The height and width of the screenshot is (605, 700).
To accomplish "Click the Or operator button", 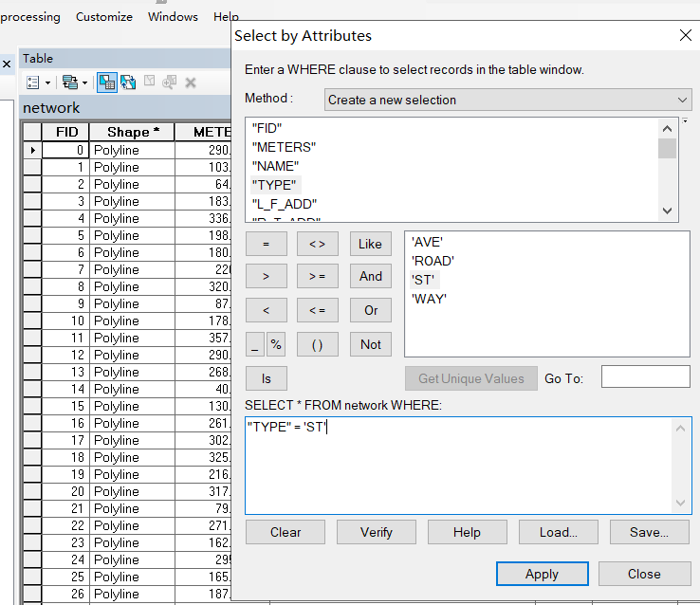I will point(371,310).
